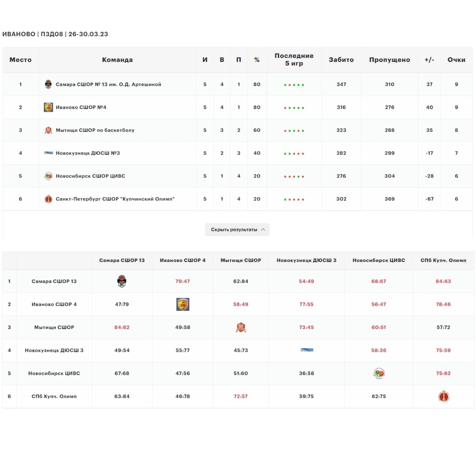476x476 pixels.
Task: Click score 77:55 in Ivanovo row
Action: coord(307,304)
